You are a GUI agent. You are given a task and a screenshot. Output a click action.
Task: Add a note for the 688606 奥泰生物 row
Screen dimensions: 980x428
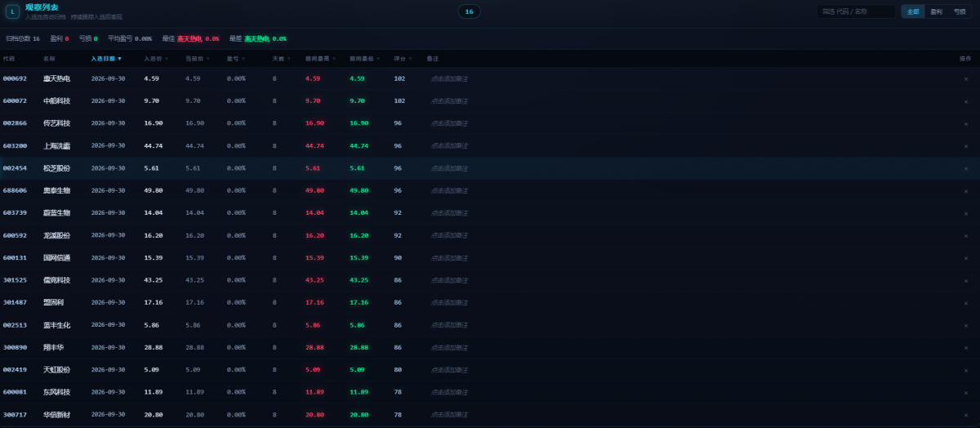pos(449,190)
